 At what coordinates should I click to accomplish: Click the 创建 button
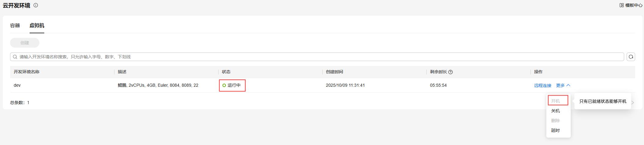click(25, 43)
